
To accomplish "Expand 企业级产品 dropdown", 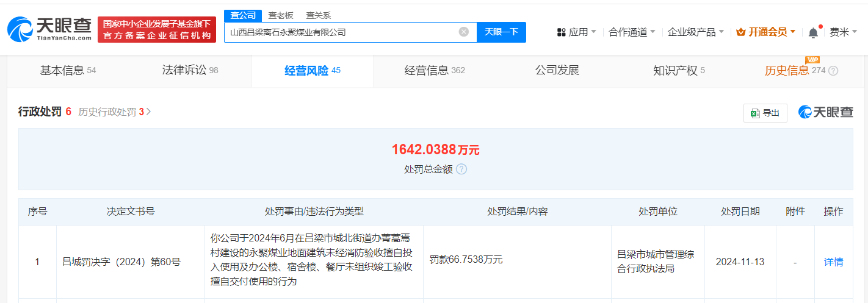I will coord(696,32).
